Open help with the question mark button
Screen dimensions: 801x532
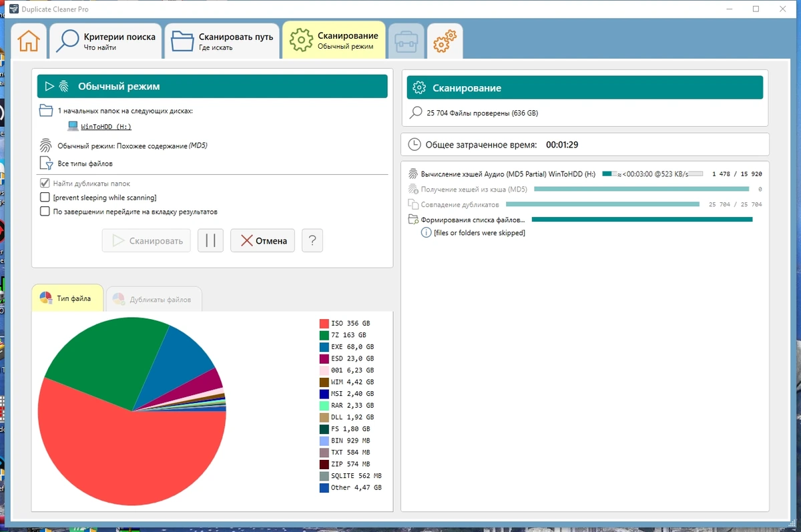point(312,241)
